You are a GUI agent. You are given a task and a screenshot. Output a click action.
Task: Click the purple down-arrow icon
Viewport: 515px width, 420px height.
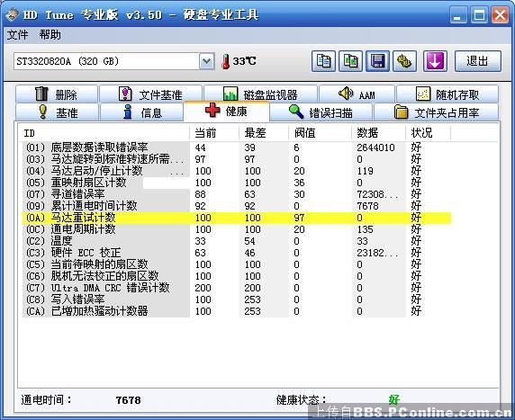(x=435, y=61)
